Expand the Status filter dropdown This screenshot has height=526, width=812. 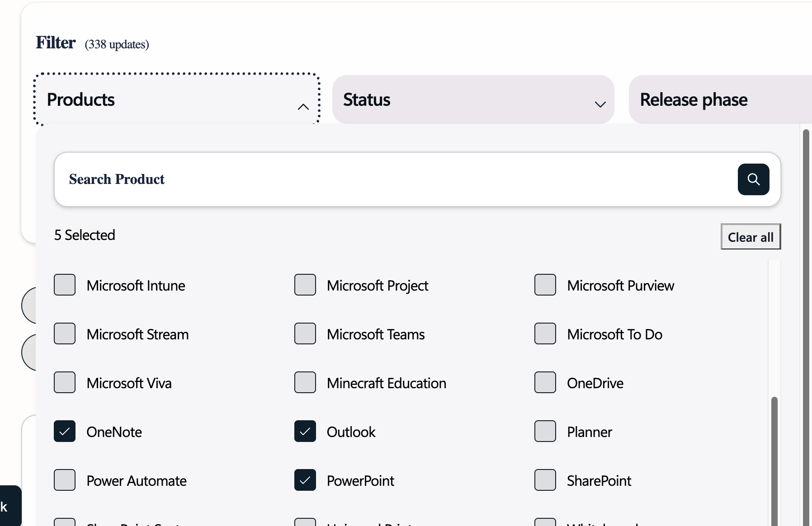473,99
